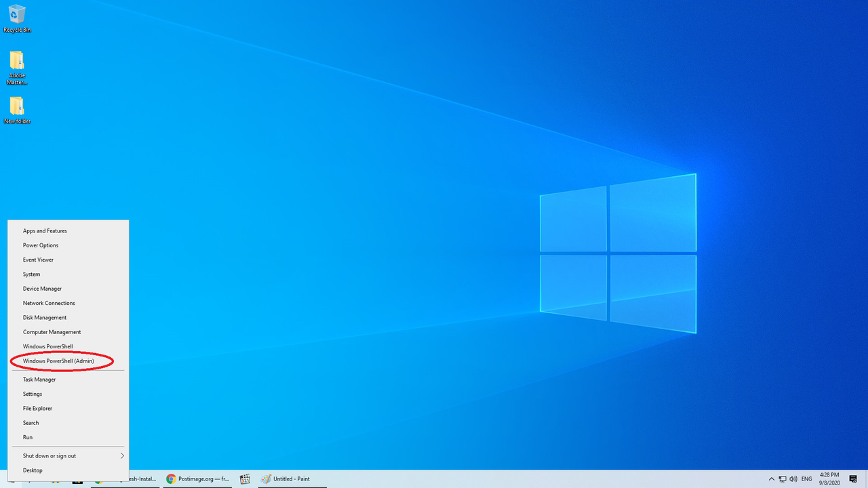Open Task Manager from the menu
This screenshot has height=488, width=868.
click(x=68, y=380)
